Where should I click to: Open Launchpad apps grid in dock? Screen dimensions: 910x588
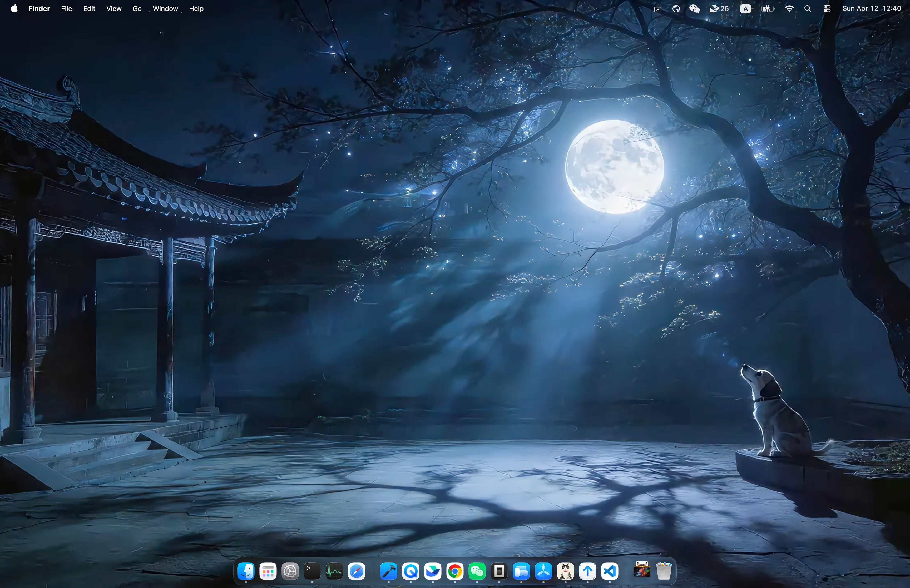[268, 571]
